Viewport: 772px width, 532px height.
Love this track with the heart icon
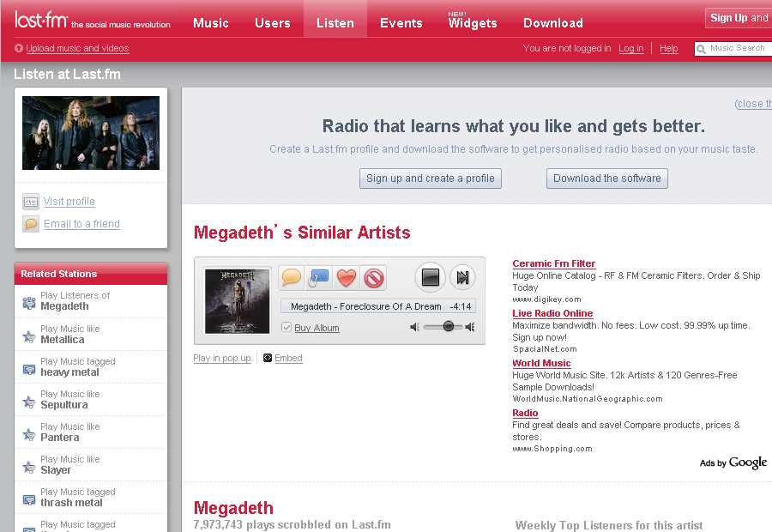click(346, 278)
